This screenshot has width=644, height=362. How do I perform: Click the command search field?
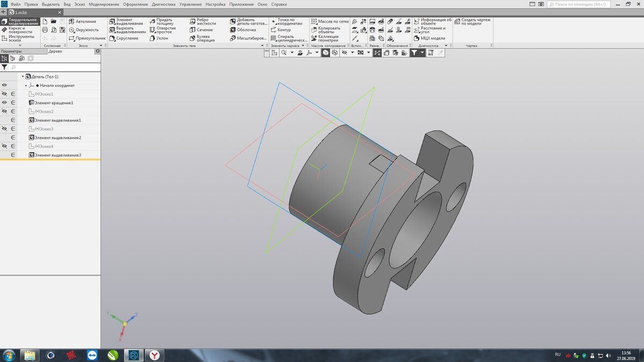pyautogui.click(x=579, y=4)
